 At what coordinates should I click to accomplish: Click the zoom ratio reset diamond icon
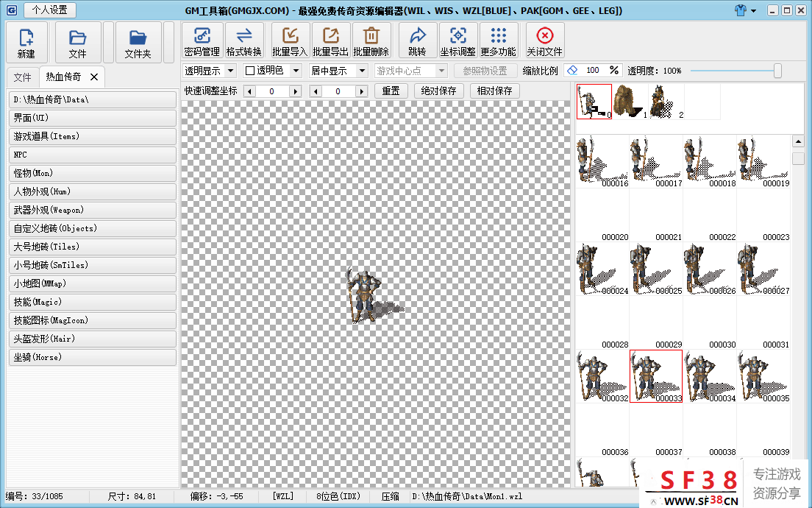[572, 71]
